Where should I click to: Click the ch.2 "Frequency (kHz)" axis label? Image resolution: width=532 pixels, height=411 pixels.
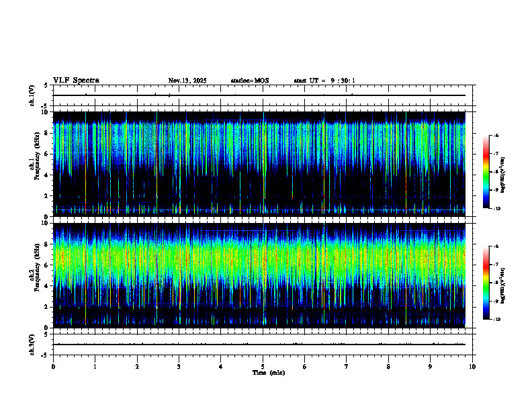click(36, 267)
